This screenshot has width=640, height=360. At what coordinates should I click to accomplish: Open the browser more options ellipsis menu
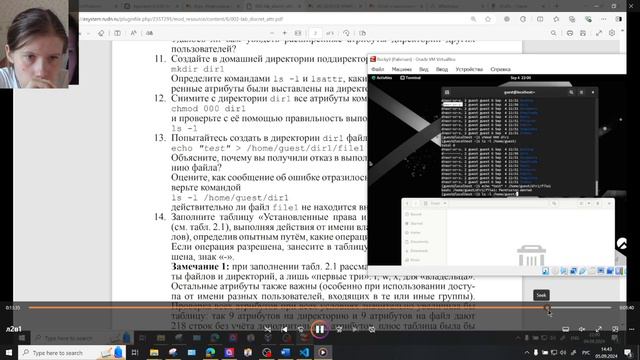(x=604, y=19)
